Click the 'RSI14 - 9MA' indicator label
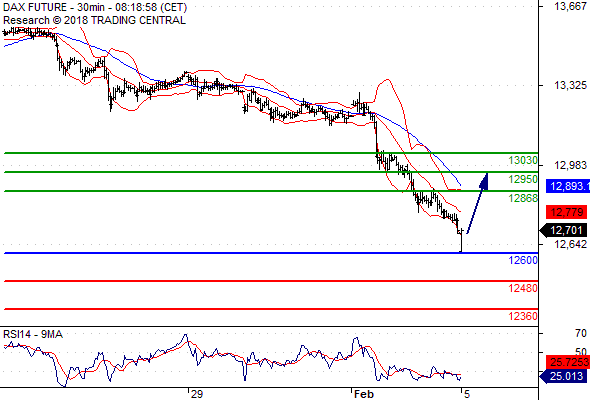 pos(33,334)
